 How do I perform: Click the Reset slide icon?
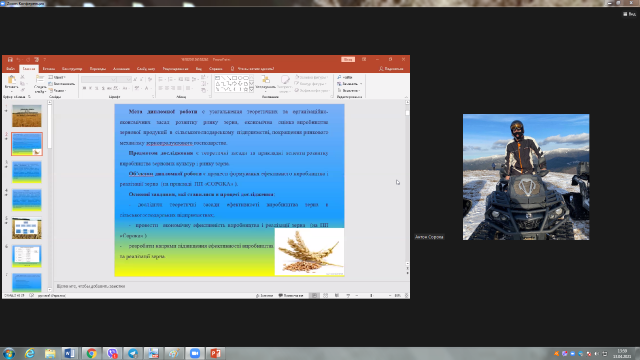point(51,84)
